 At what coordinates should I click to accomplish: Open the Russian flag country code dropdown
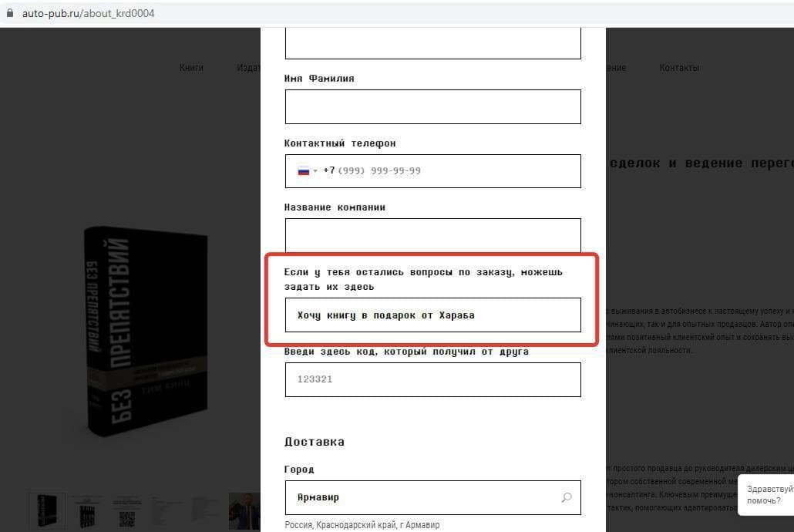click(x=307, y=171)
